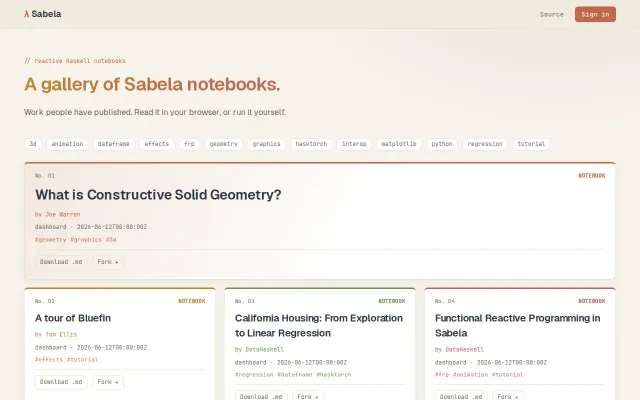Screen dimensions: 640x400
Task: Filter by the geometry tag
Action: [x=223, y=144]
